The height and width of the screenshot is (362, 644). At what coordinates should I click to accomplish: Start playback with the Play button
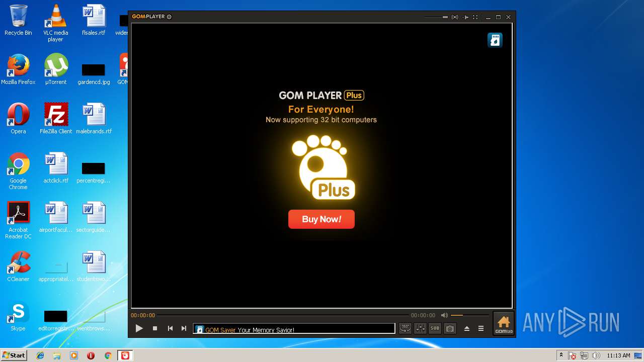click(139, 328)
